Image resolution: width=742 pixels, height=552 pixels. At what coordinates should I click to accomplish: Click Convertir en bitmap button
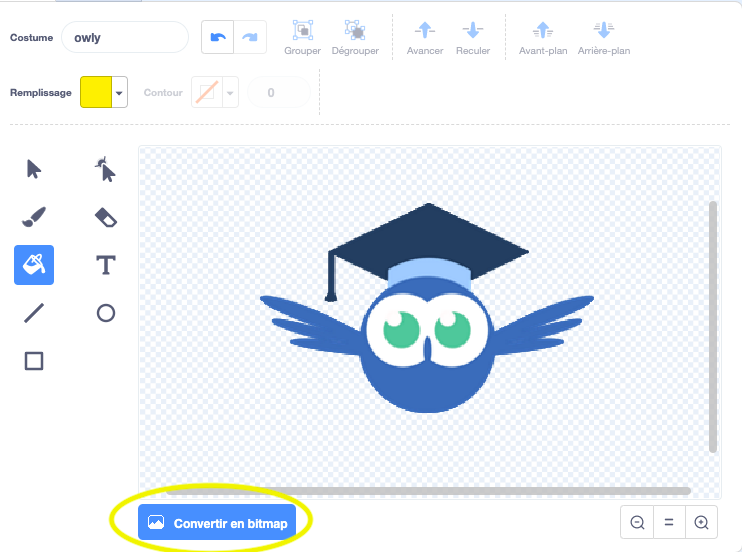(217, 523)
